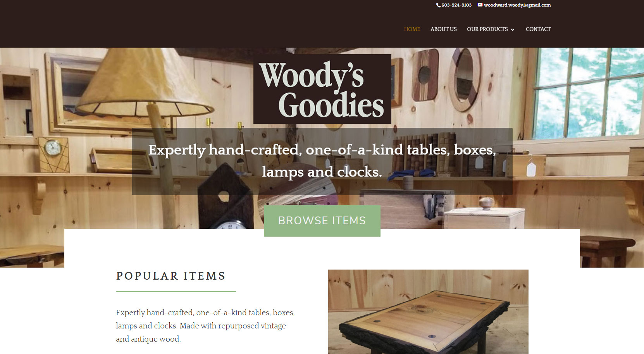Click the green divider under Popular Items
The image size is (644, 354).
pos(176,291)
